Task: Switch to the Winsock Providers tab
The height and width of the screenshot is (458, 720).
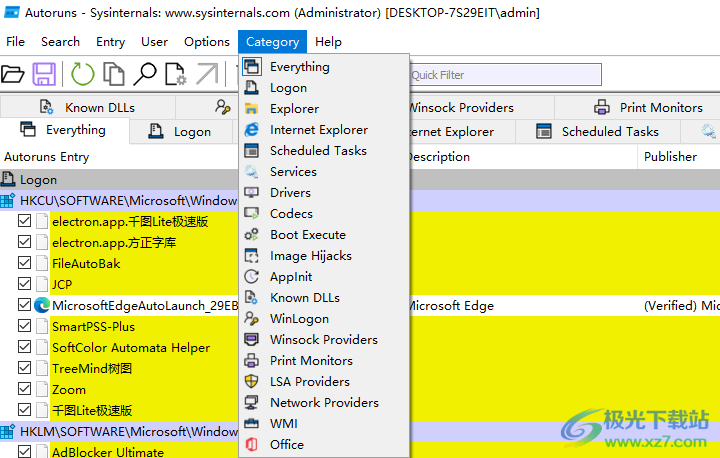Action: (x=481, y=107)
